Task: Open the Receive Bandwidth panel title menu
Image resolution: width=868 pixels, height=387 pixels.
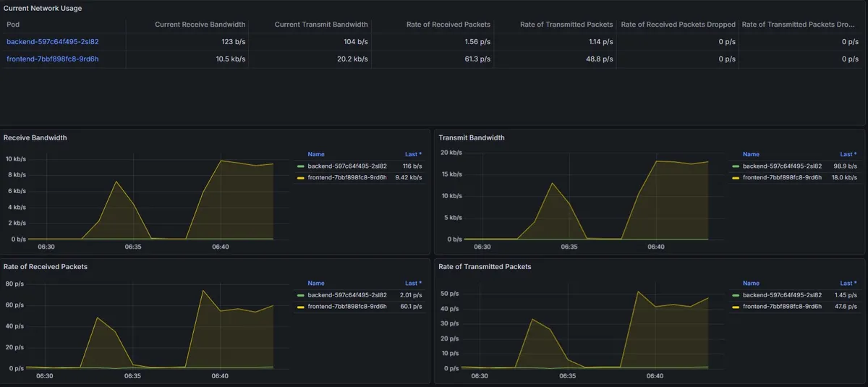Action: click(x=35, y=137)
